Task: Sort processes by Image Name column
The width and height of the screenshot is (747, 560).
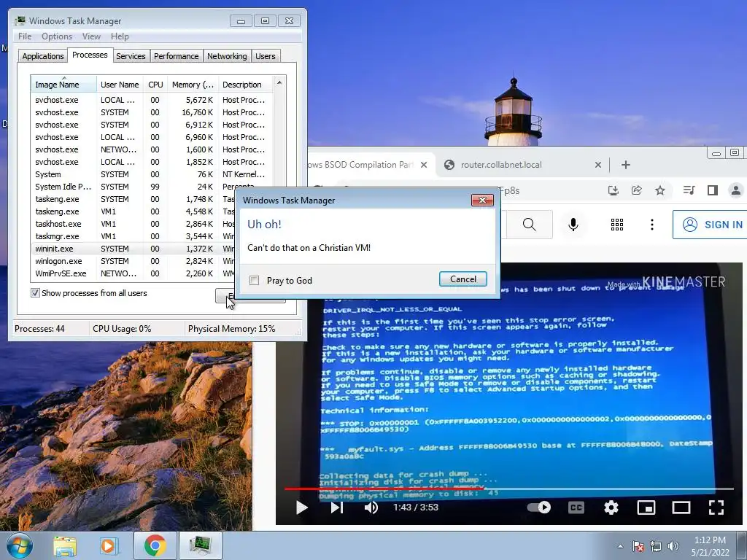Action: point(63,85)
